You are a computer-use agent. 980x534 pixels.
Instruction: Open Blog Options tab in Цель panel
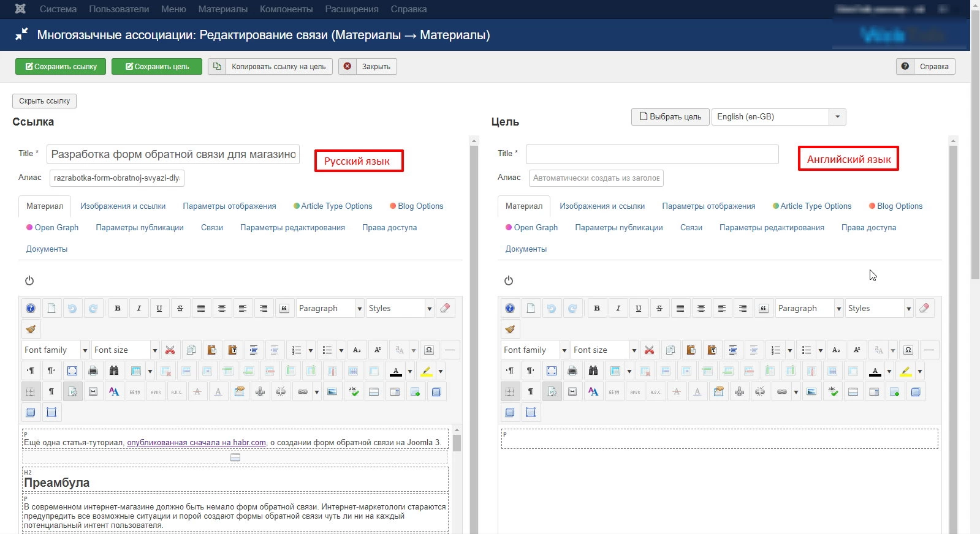pyautogui.click(x=895, y=206)
